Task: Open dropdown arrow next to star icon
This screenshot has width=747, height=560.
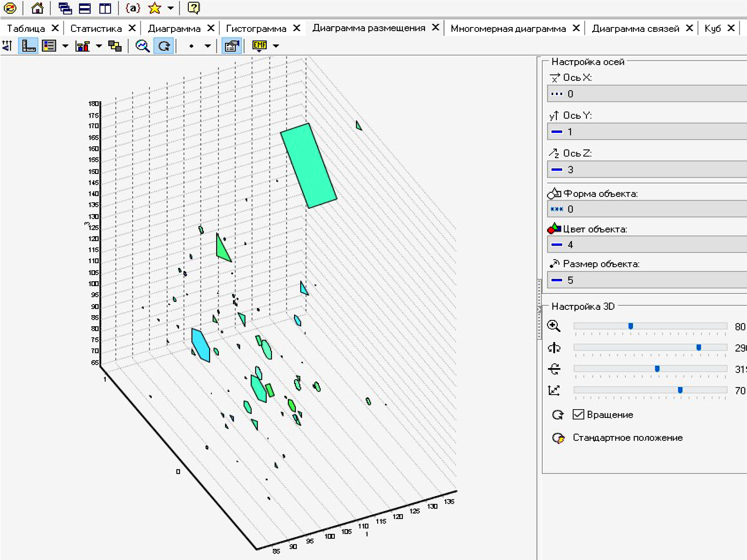Action: [171, 8]
